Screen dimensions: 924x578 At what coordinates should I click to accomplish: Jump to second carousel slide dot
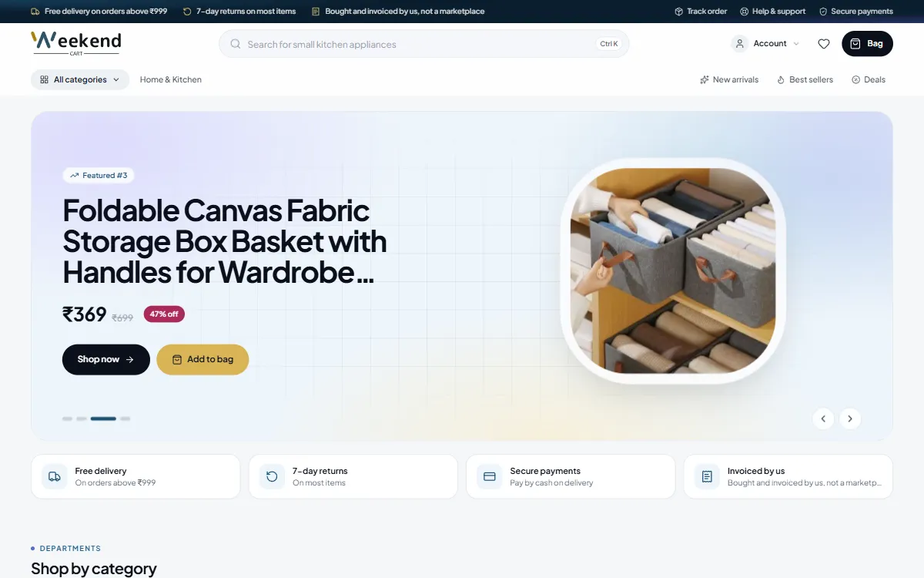tap(82, 418)
